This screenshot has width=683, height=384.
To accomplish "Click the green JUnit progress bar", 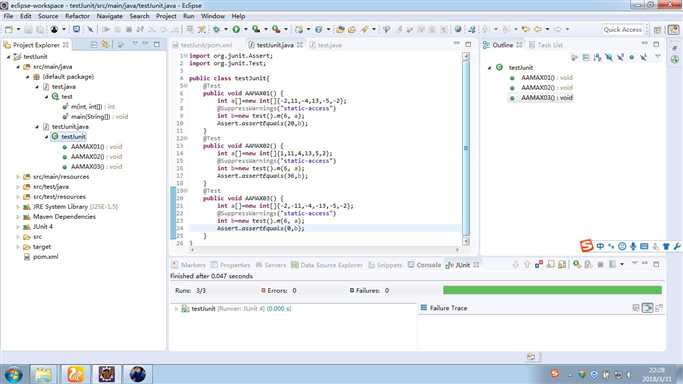I will pyautogui.click(x=552, y=290).
